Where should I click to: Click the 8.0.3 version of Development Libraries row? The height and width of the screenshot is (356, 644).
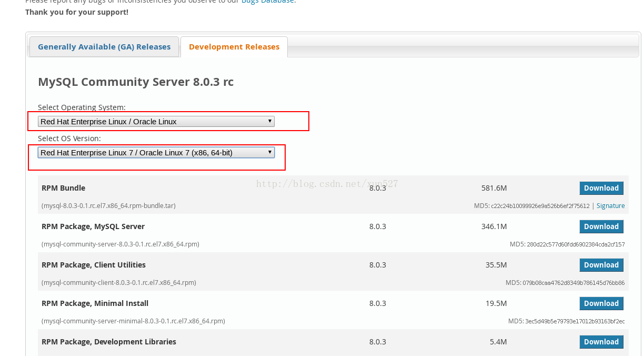[378, 342]
